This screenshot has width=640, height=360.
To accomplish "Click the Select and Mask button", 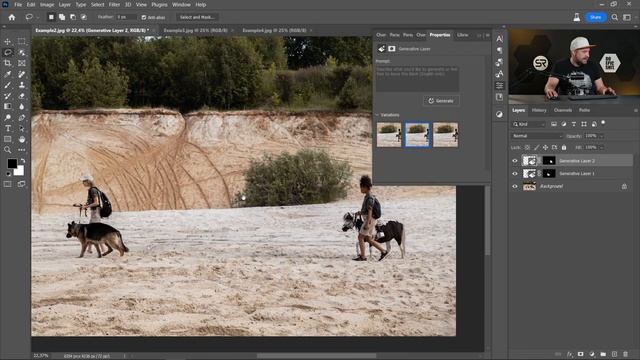I will [197, 17].
